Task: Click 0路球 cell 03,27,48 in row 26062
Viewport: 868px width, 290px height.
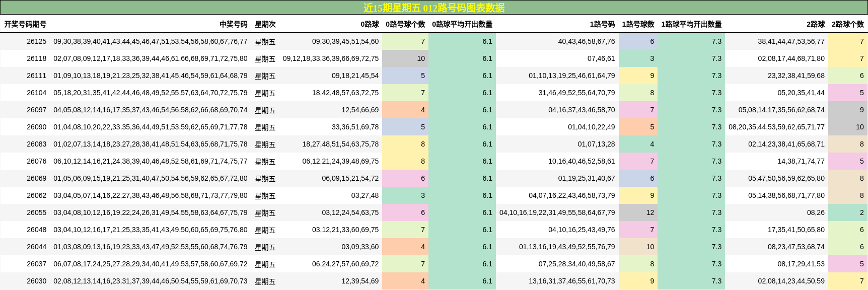Action: [x=365, y=195]
